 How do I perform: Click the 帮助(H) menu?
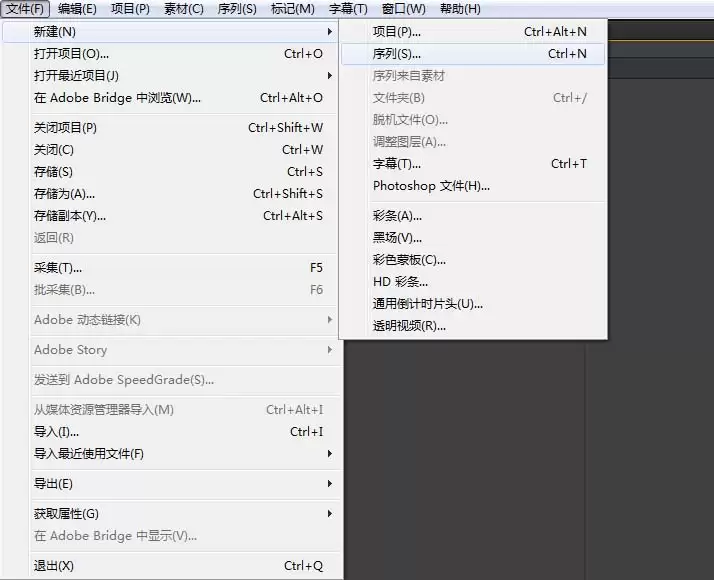click(x=460, y=9)
